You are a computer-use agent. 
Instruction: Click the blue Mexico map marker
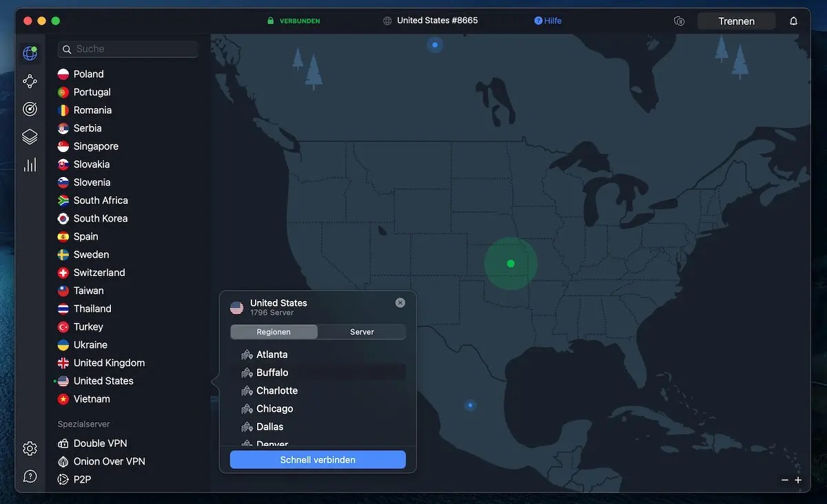[x=470, y=406]
